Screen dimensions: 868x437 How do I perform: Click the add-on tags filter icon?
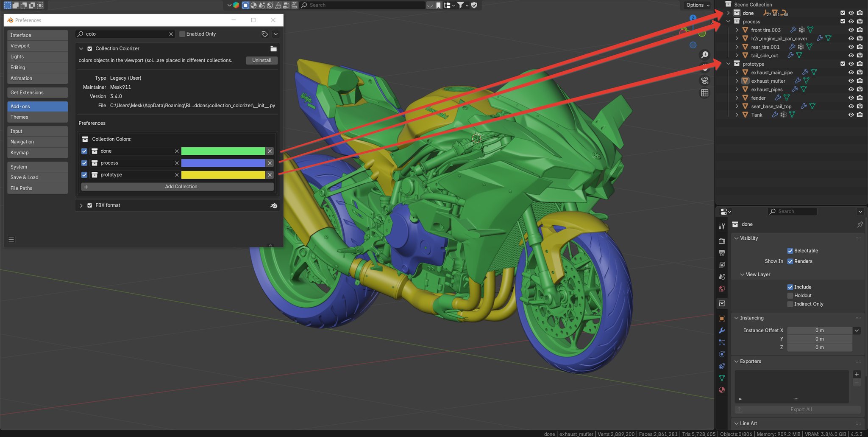click(x=264, y=34)
